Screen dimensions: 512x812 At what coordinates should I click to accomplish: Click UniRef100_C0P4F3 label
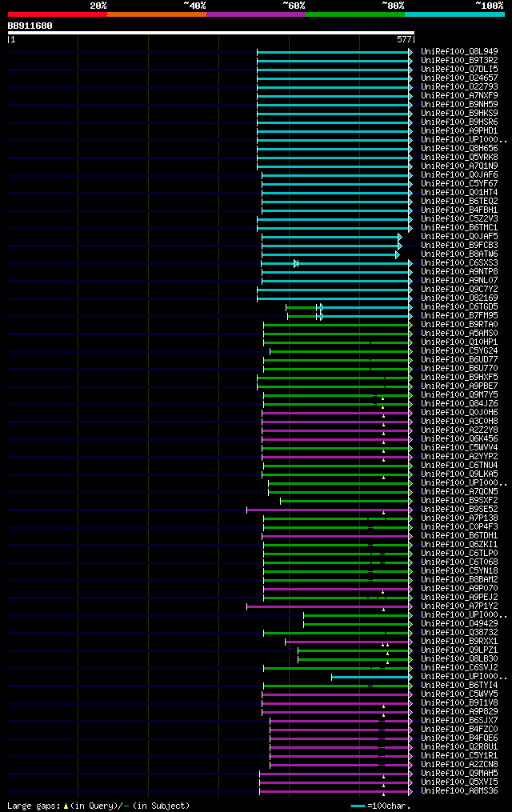[x=459, y=527]
